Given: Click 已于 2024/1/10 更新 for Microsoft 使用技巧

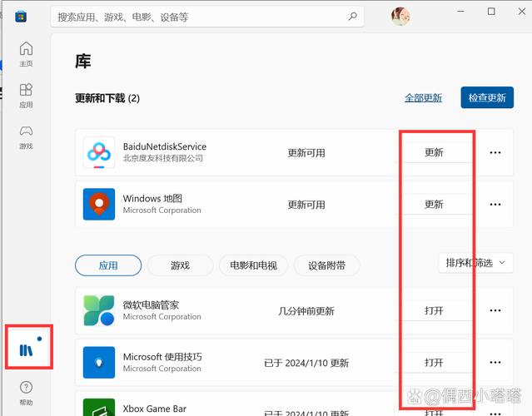Looking at the screenshot, I should (x=306, y=363).
